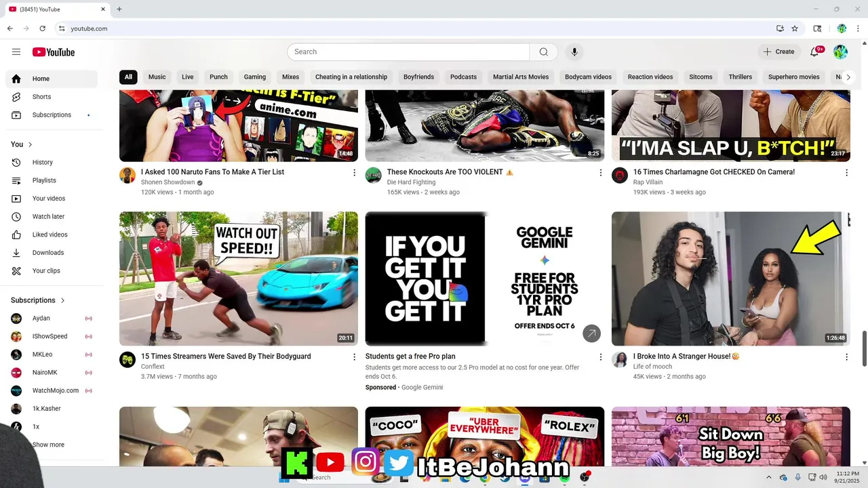Click Shonen Showdown channel avatar
Image resolution: width=868 pixels, height=488 pixels.
click(x=127, y=176)
